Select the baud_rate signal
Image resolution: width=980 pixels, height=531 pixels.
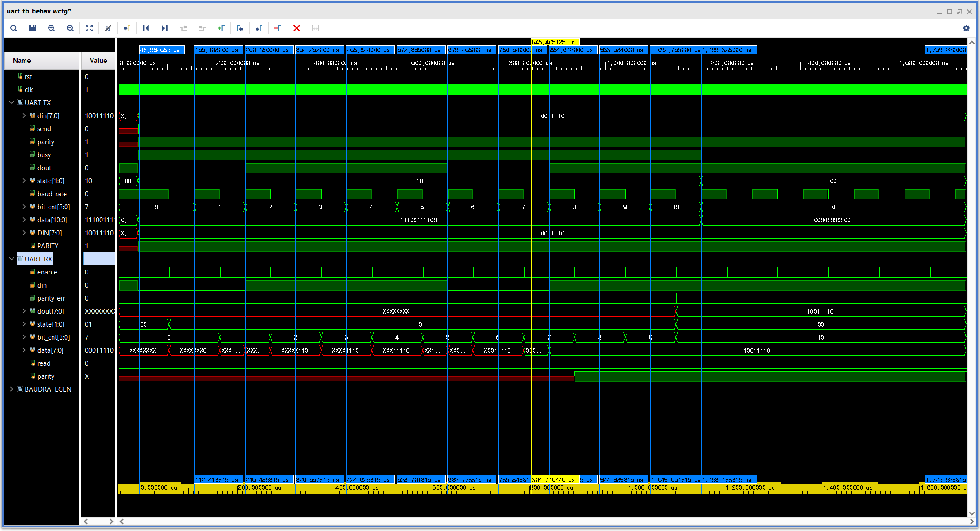coord(52,194)
